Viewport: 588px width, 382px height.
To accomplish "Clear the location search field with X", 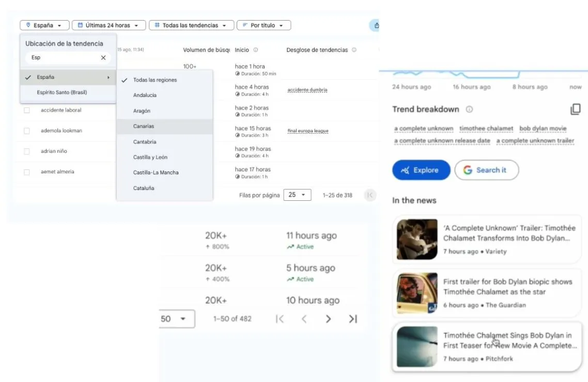I will pyautogui.click(x=103, y=57).
